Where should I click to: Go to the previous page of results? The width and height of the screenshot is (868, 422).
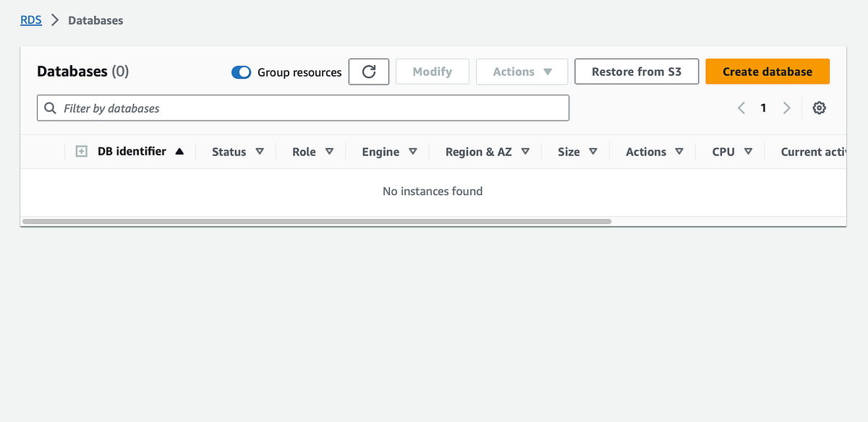(741, 107)
